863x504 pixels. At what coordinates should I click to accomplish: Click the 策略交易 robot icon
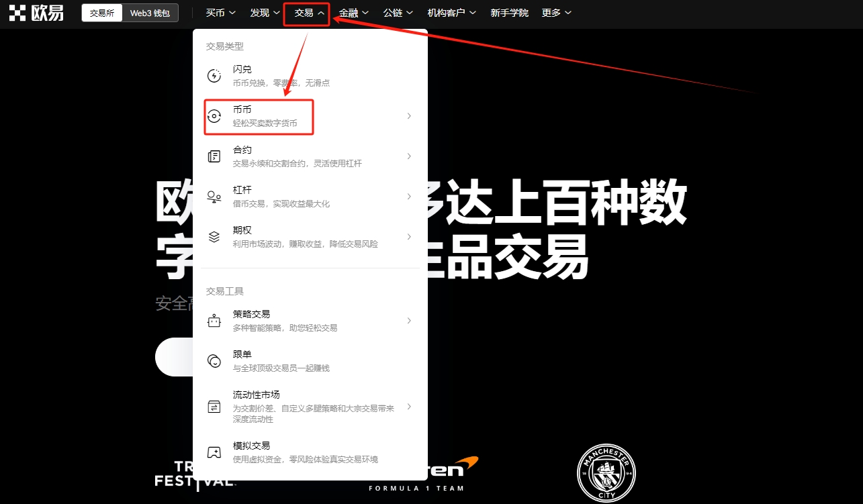click(214, 321)
